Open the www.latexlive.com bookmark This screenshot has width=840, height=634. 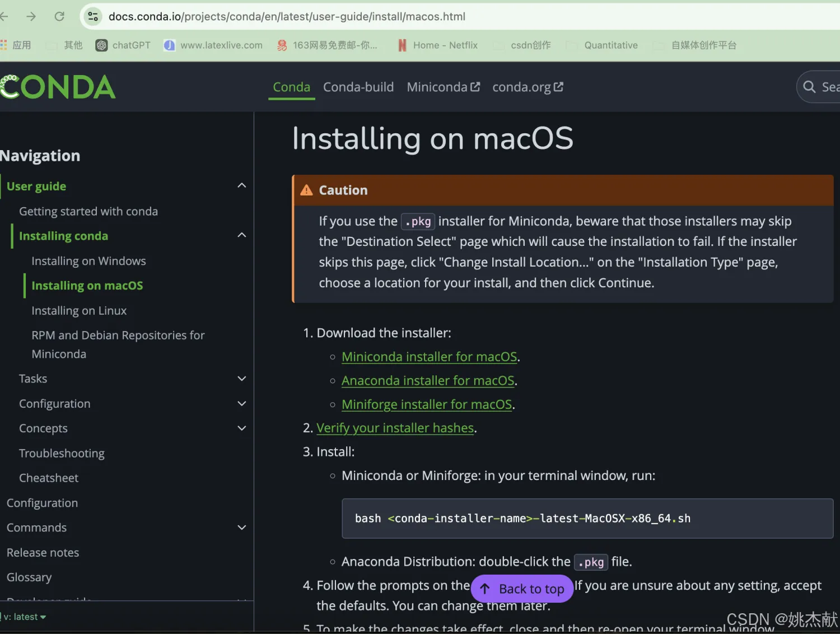tap(213, 45)
